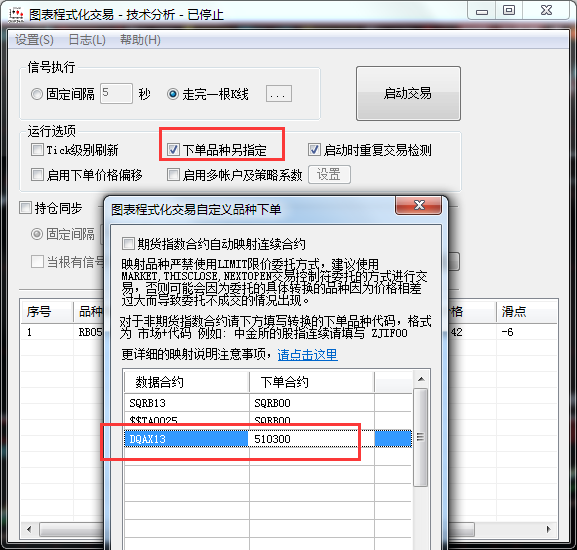Click the minimize window button

click(x=482, y=10)
